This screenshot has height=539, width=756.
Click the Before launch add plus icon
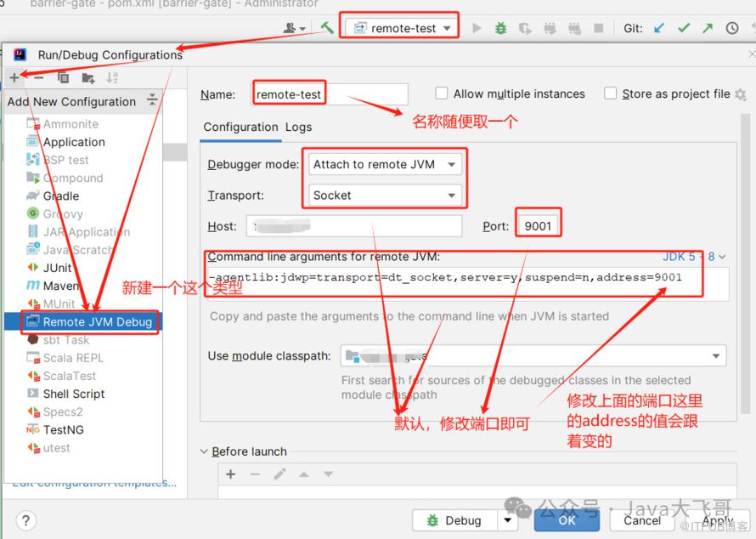tap(230, 474)
